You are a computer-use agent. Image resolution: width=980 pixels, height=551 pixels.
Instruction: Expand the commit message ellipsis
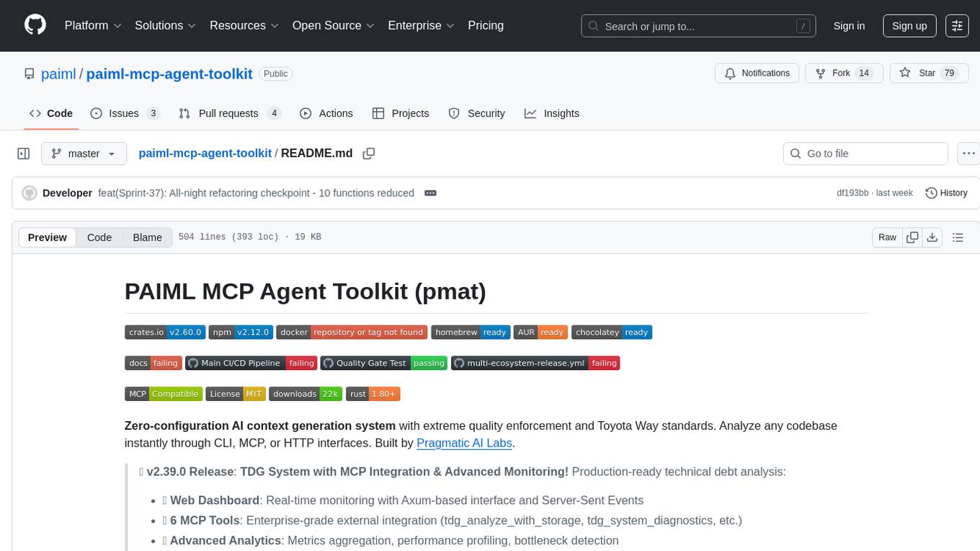pos(430,193)
